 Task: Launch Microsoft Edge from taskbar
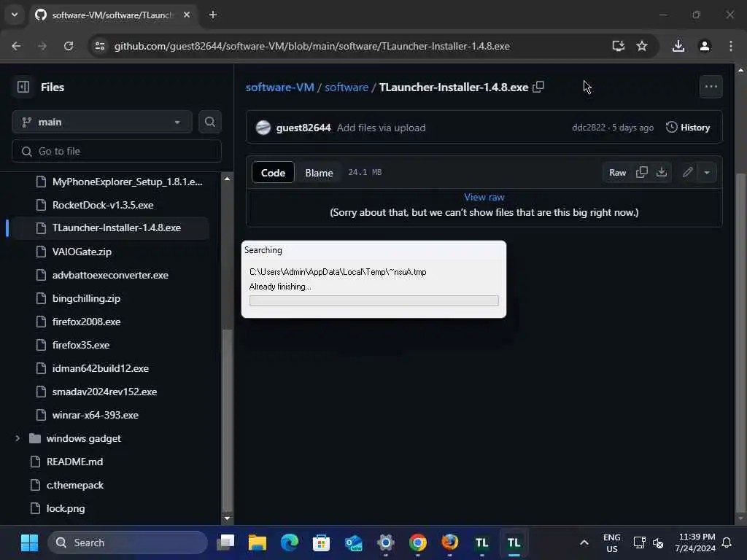tap(289, 542)
